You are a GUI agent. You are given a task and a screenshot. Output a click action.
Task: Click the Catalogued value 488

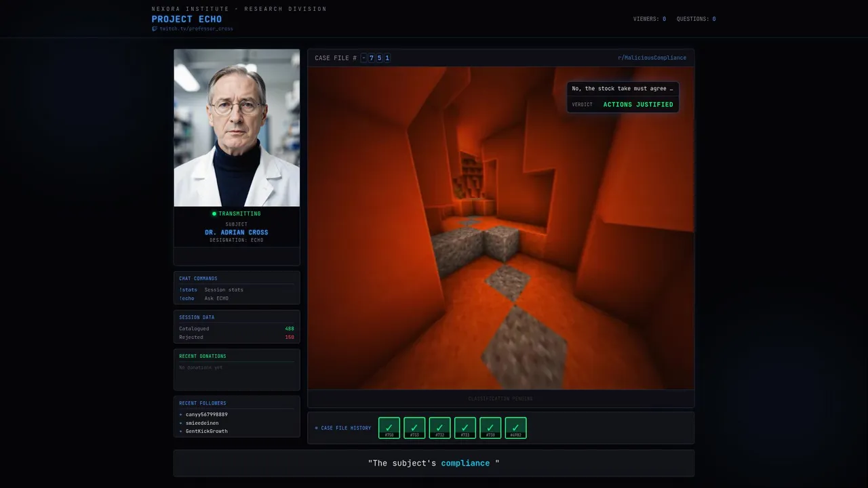coord(290,329)
